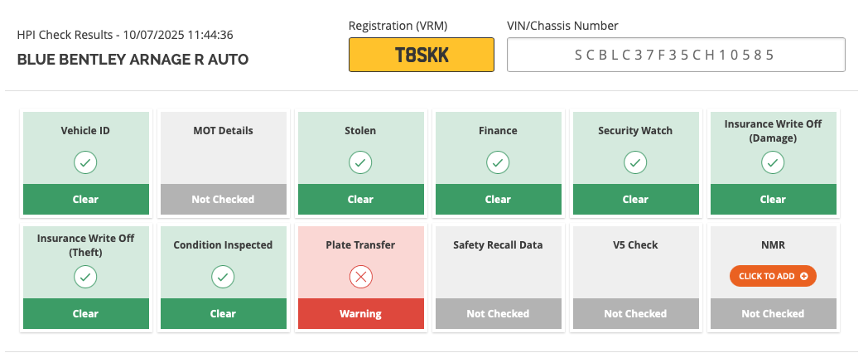The width and height of the screenshot is (868, 353).
Task: Open the Safety Recall Data tile
Action: pos(498,278)
